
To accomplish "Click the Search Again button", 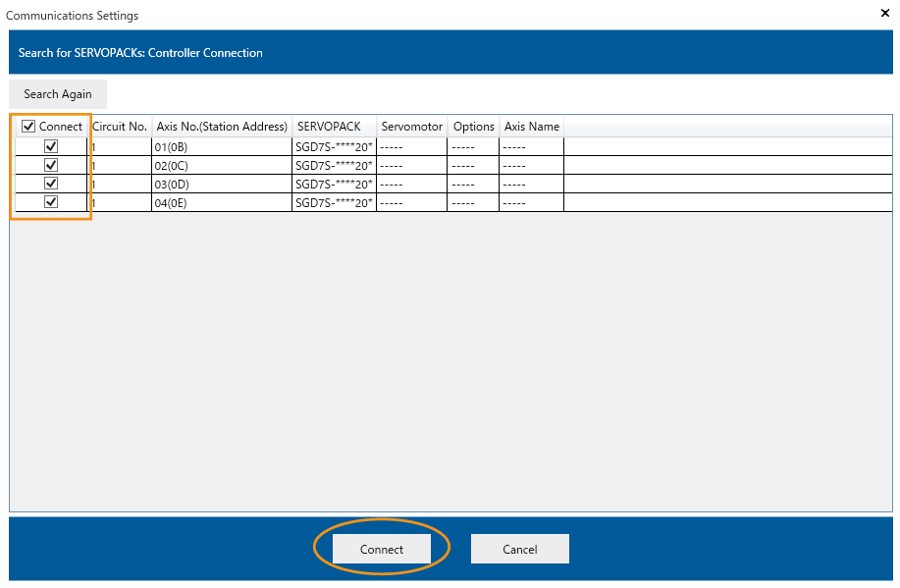I will pos(58,94).
